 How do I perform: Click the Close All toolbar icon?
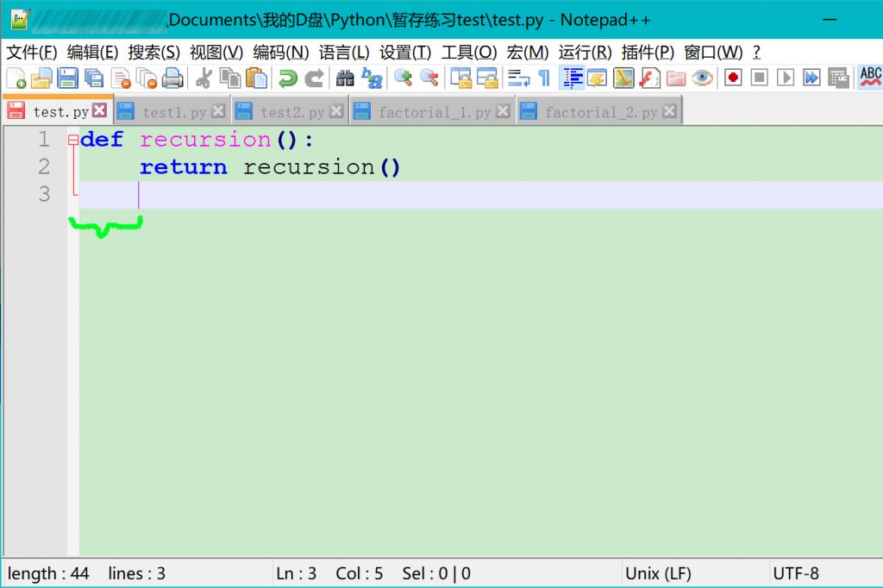(x=147, y=78)
